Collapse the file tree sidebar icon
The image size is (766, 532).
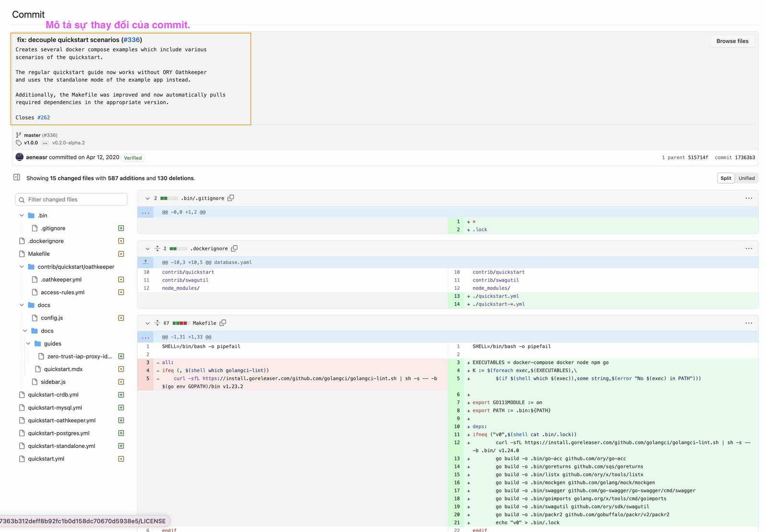tap(17, 177)
